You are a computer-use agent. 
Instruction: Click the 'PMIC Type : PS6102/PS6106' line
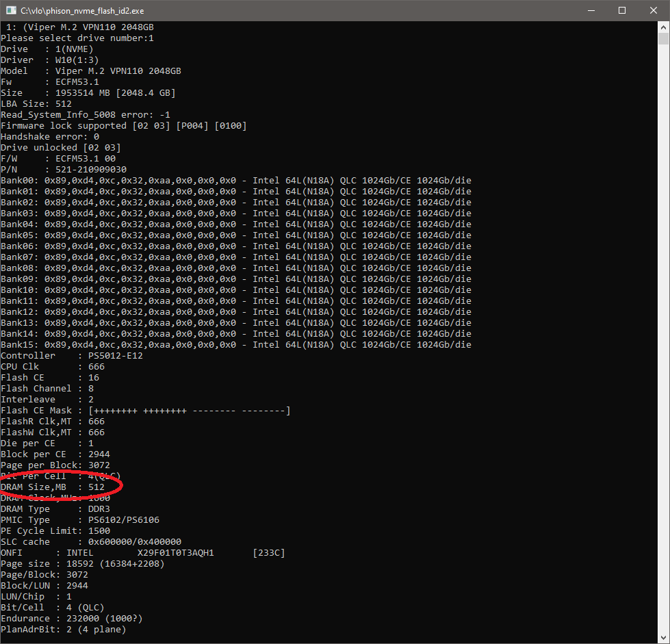tap(80, 520)
